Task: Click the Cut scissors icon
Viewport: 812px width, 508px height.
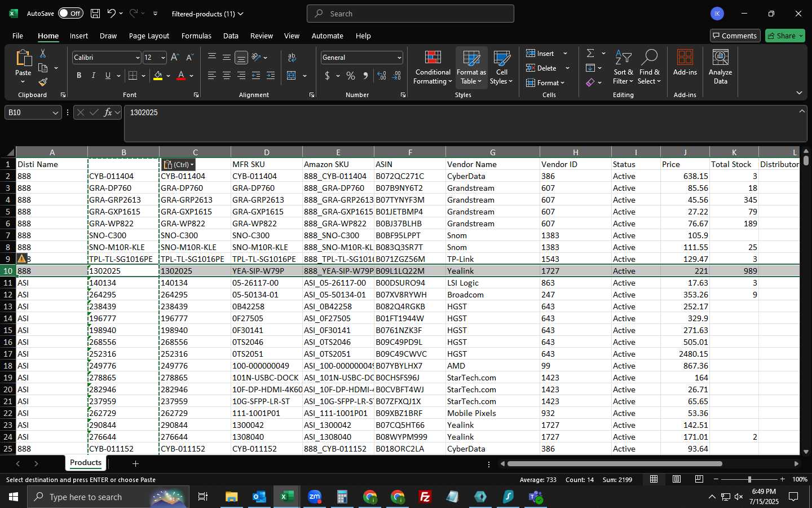Action: click(x=43, y=54)
